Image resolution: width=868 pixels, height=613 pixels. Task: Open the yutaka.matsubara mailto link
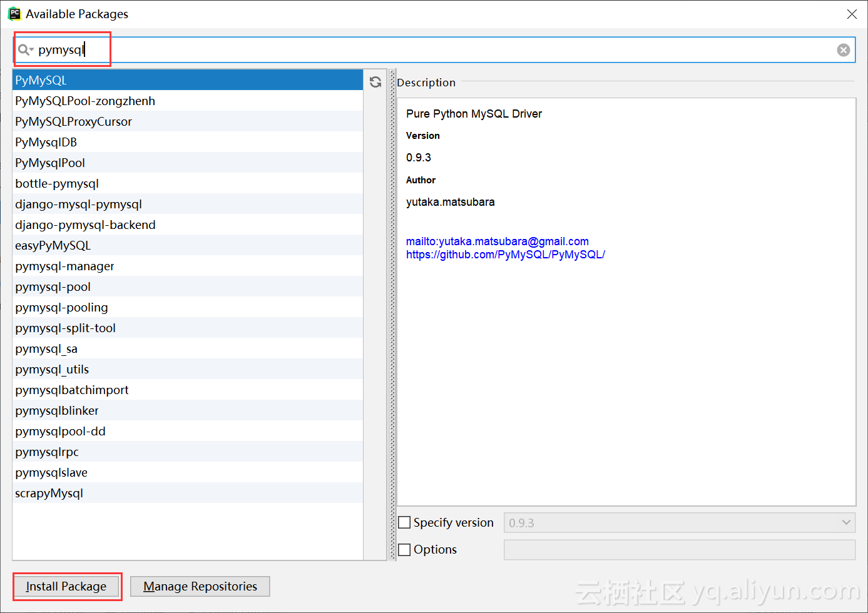[x=498, y=241]
